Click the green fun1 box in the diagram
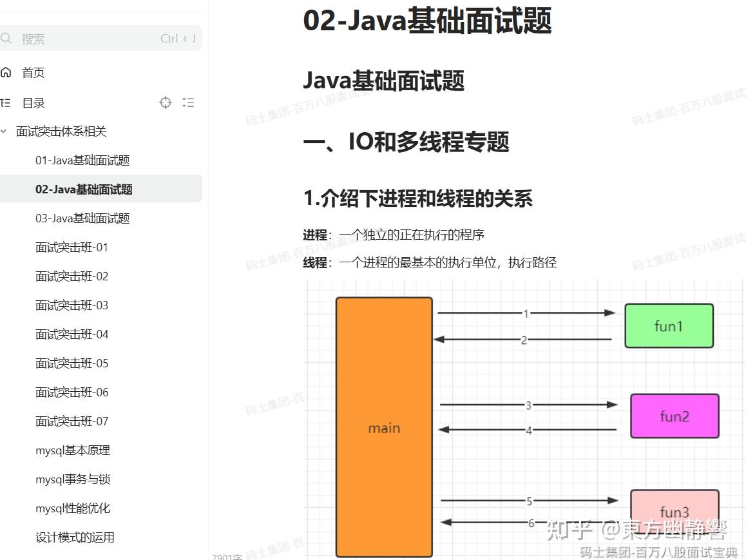This screenshot has height=560, width=746. (x=669, y=325)
